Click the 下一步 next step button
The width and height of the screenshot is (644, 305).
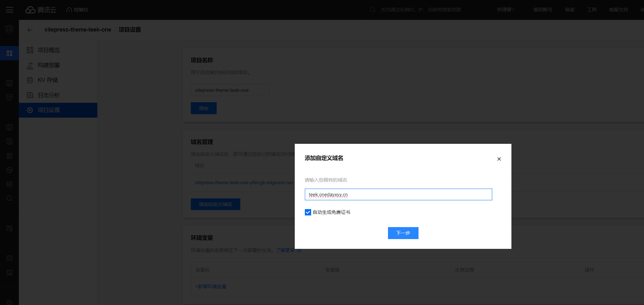pyautogui.click(x=403, y=233)
